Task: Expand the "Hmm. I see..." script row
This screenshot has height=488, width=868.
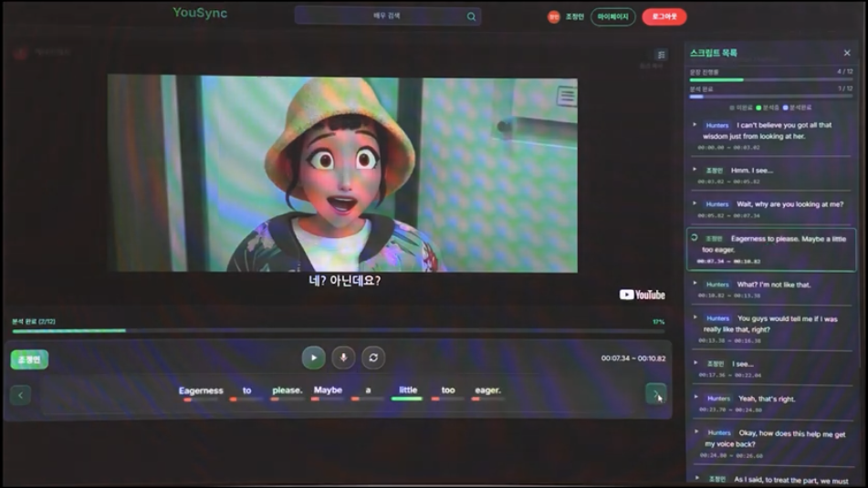Action: coord(695,170)
